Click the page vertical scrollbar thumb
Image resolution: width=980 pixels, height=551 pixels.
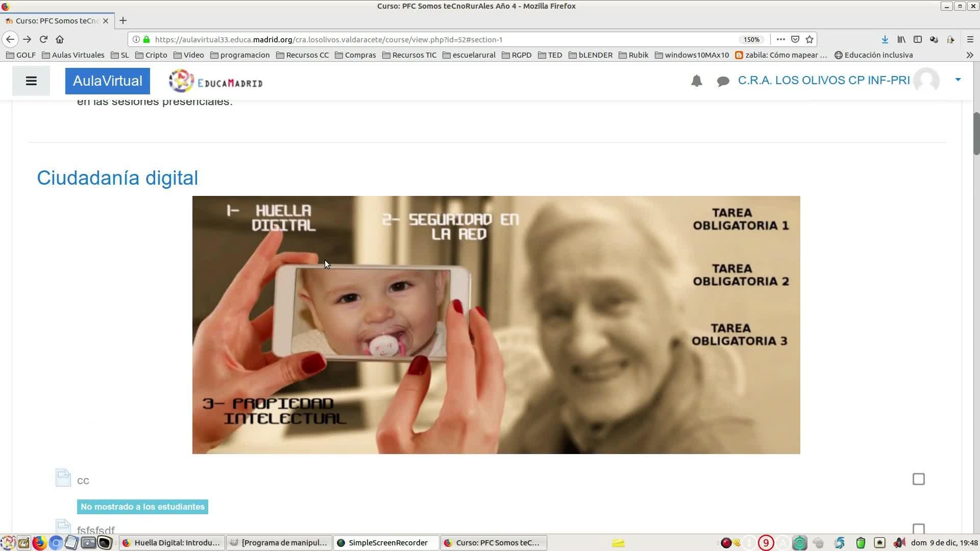(976, 133)
